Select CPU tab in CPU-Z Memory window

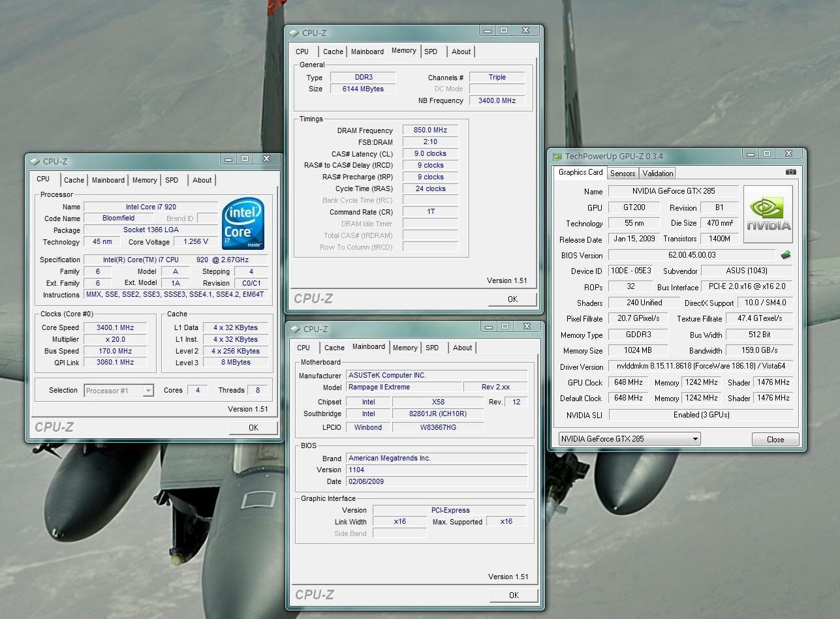(302, 52)
